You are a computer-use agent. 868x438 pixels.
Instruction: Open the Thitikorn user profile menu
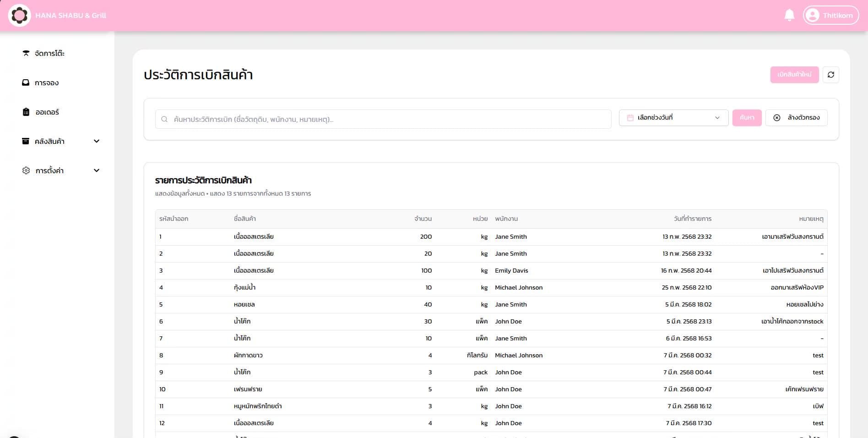tap(830, 15)
